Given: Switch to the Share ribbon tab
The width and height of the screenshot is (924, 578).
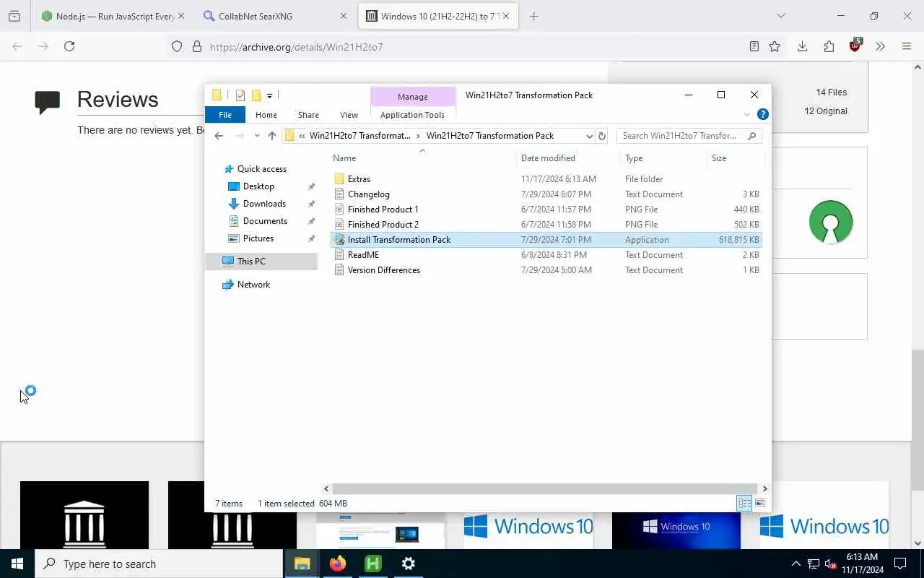Looking at the screenshot, I should [308, 115].
